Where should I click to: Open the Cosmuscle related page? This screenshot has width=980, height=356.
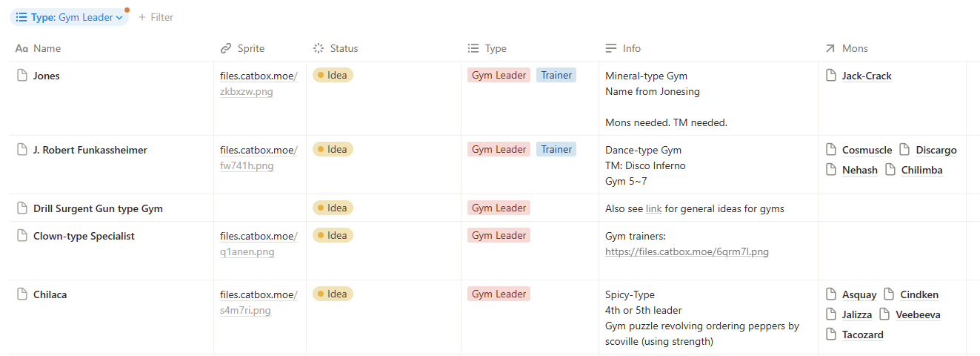(867, 150)
